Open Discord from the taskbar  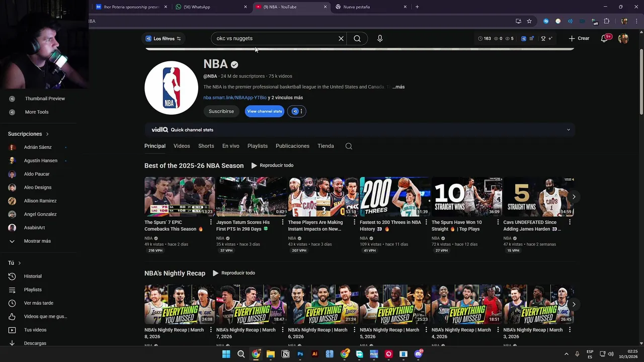click(x=418, y=354)
